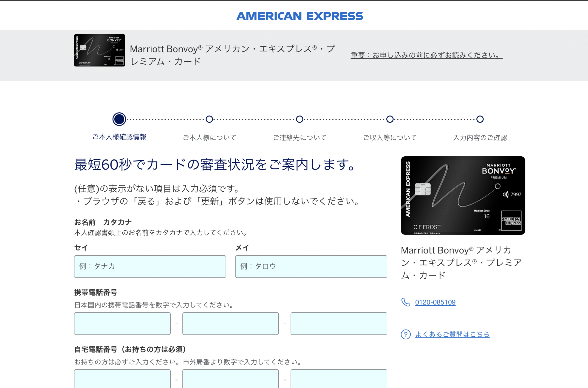Select the ご本人様について step circle
The width and height of the screenshot is (588, 388).
pos(209,119)
